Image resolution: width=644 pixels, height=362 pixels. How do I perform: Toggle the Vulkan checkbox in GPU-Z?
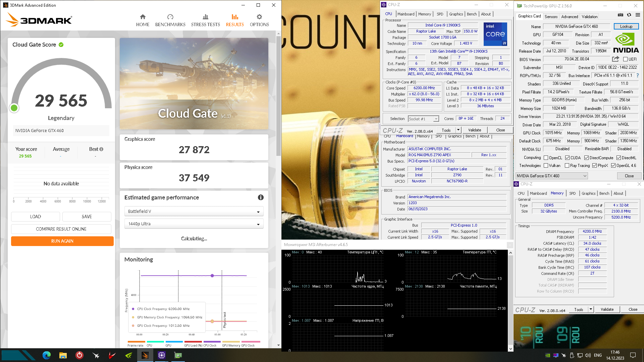click(x=546, y=166)
